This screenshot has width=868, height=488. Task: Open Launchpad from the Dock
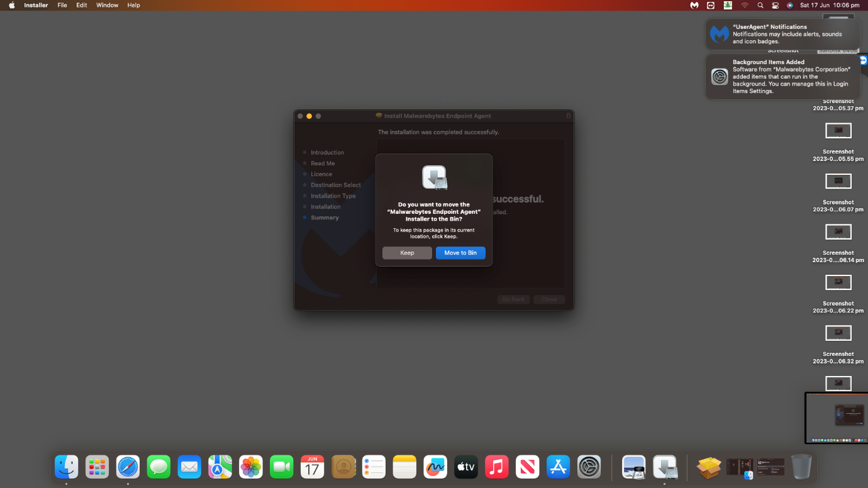click(x=97, y=467)
